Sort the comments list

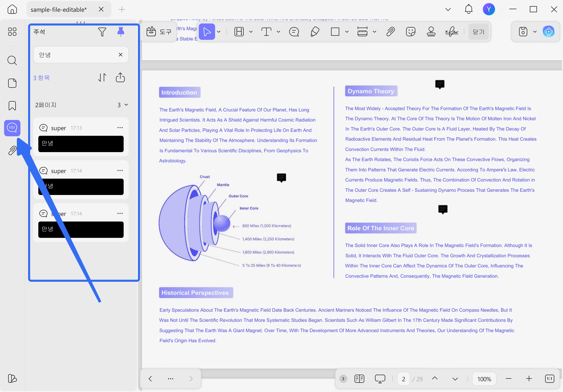click(102, 77)
